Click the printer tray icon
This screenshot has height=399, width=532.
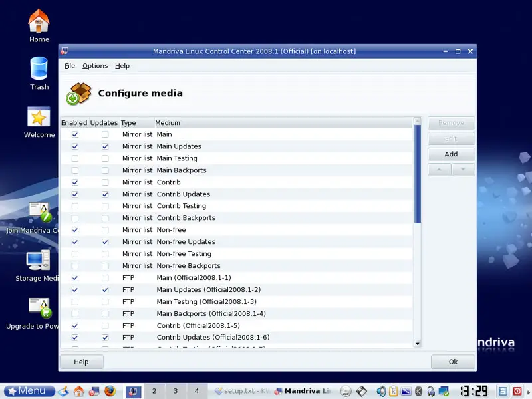coord(431,392)
